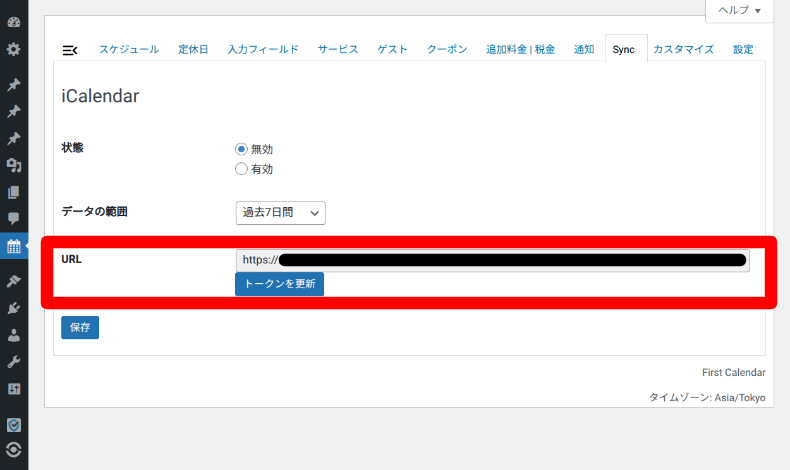Click the highlighted calendar icon in sidebar

pyautogui.click(x=14, y=246)
